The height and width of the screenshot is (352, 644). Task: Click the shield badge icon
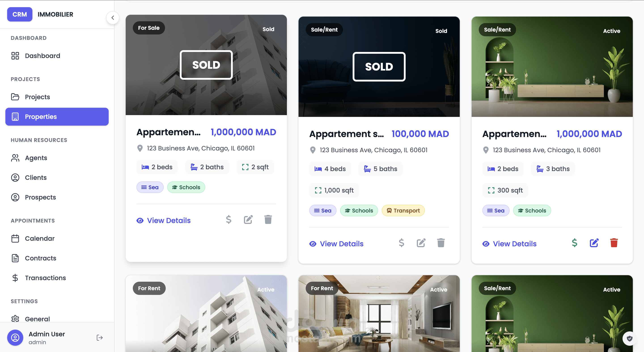tap(629, 339)
